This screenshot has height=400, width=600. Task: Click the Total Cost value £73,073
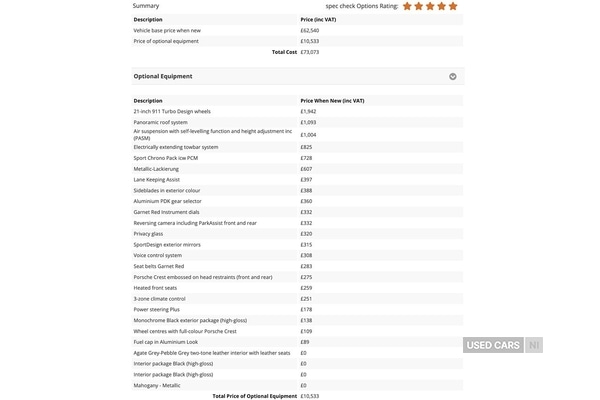[x=310, y=52]
